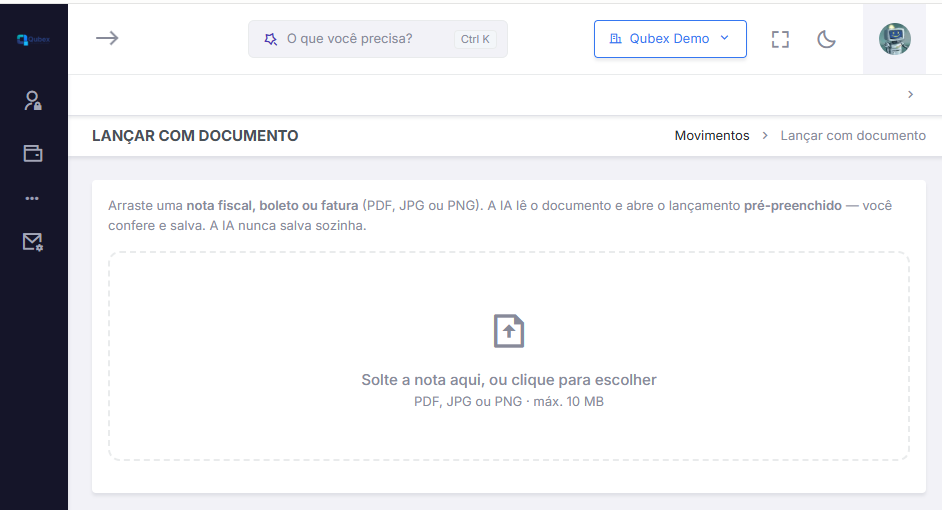Click the Qubex logo in sidebar
Viewport: 942px width, 510px height.
(x=34, y=40)
